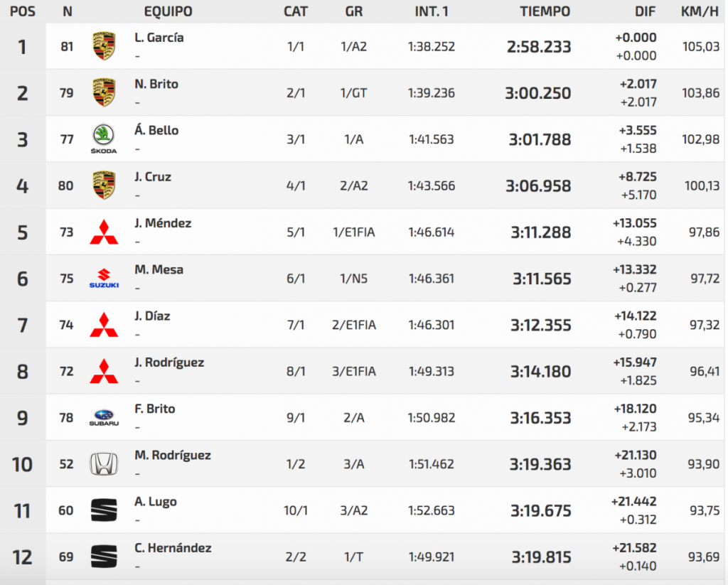Select the Subaru logo in F. Brito's row

[105, 418]
